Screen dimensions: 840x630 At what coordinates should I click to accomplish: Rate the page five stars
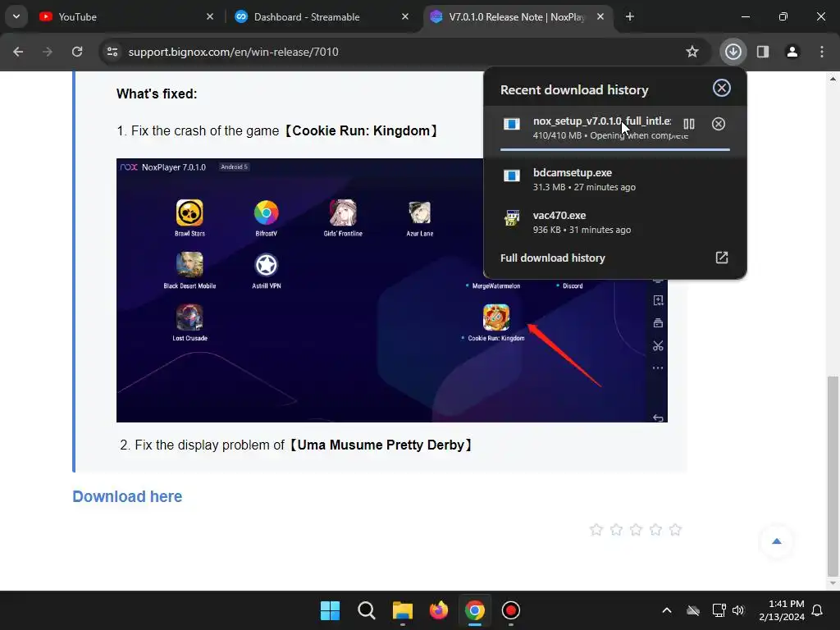(676, 530)
